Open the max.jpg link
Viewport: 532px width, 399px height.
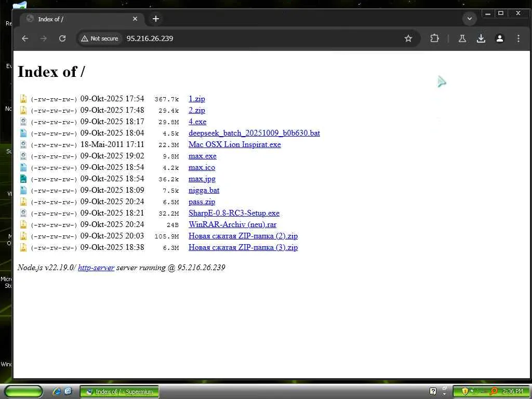[202, 179]
